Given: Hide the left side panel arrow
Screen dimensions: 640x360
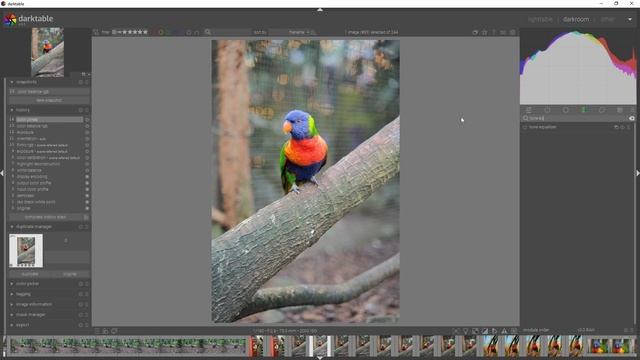Looking at the screenshot, I should (x=2, y=173).
